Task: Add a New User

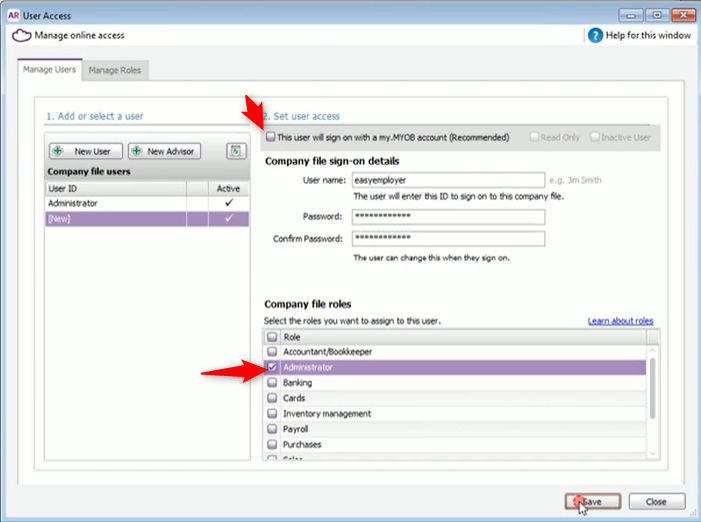Action: point(86,151)
